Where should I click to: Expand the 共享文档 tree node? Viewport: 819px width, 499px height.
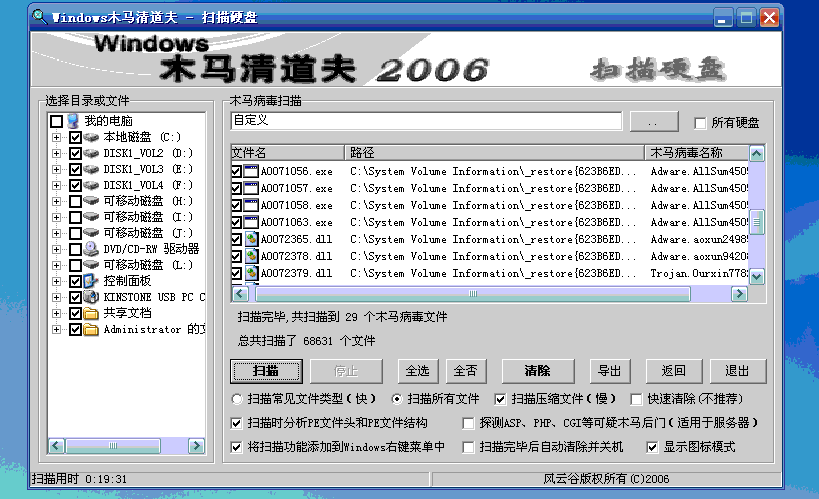click(x=56, y=314)
